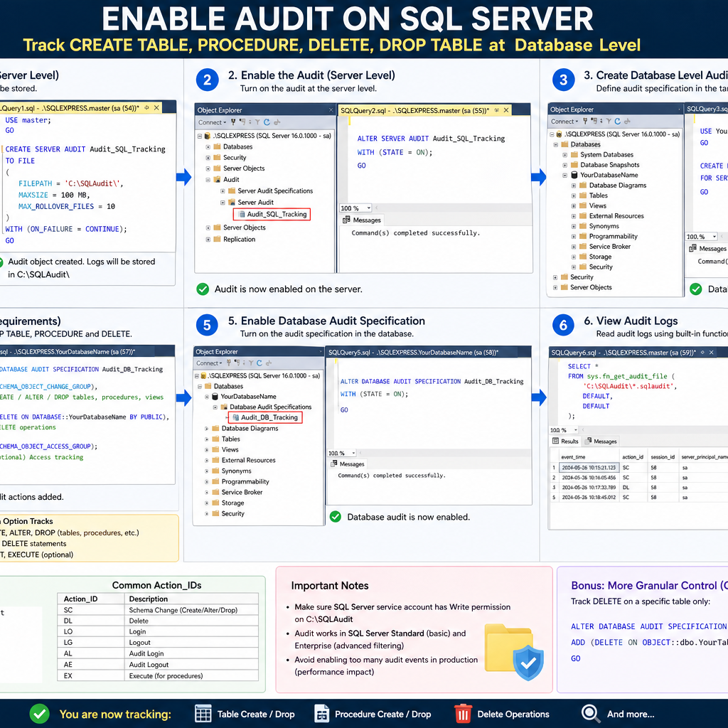
Task: Pin the SQLQuery2.sql query tab
Action: [x=496, y=110]
